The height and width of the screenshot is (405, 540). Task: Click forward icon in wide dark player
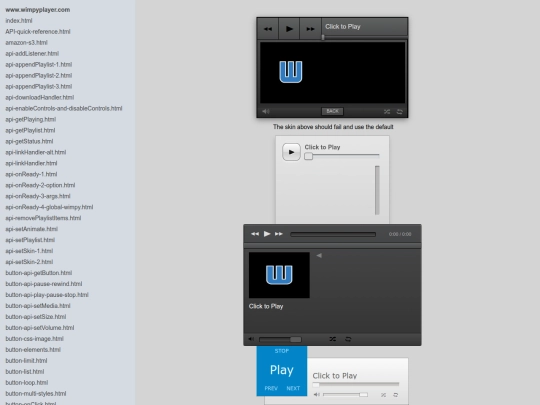pos(279,234)
